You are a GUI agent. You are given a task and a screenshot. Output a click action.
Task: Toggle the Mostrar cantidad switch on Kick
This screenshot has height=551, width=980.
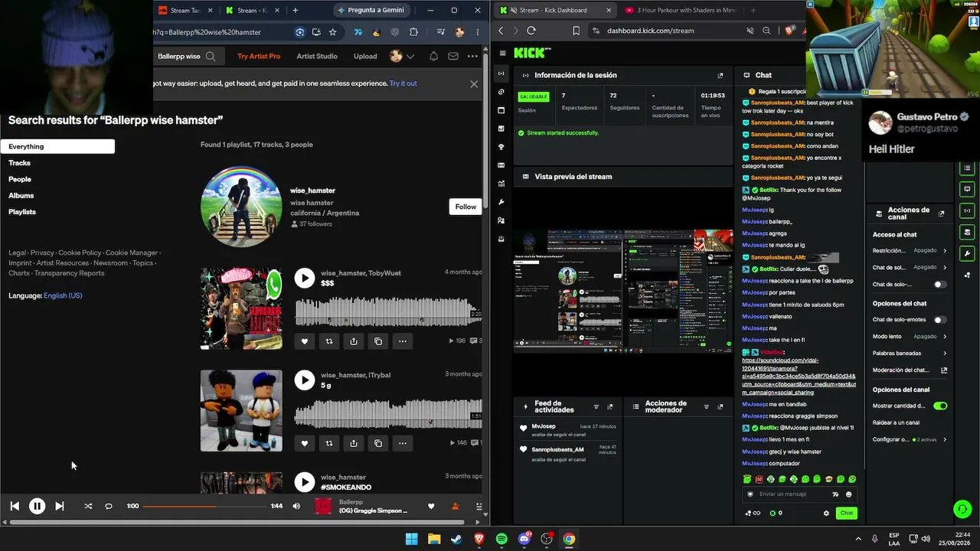(x=940, y=406)
